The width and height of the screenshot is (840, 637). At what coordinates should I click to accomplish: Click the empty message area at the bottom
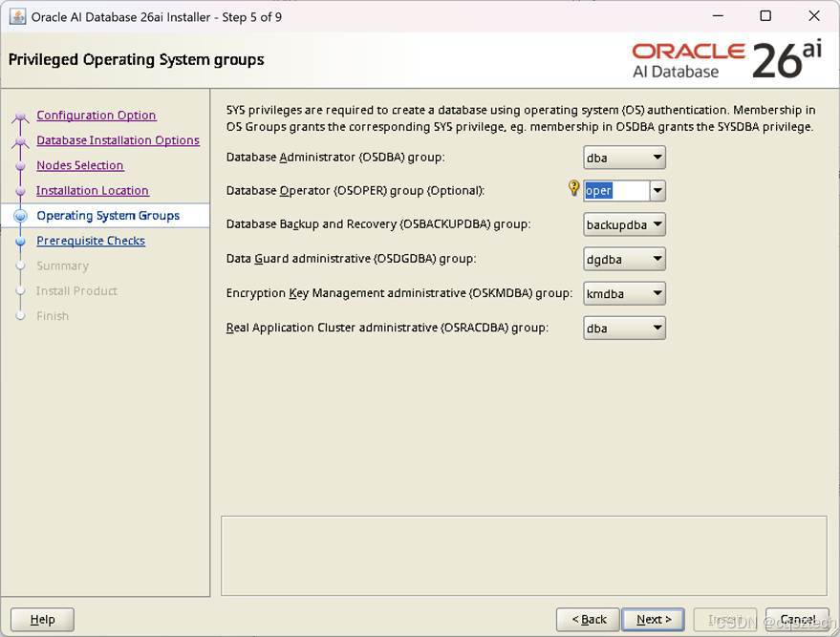tap(524, 556)
